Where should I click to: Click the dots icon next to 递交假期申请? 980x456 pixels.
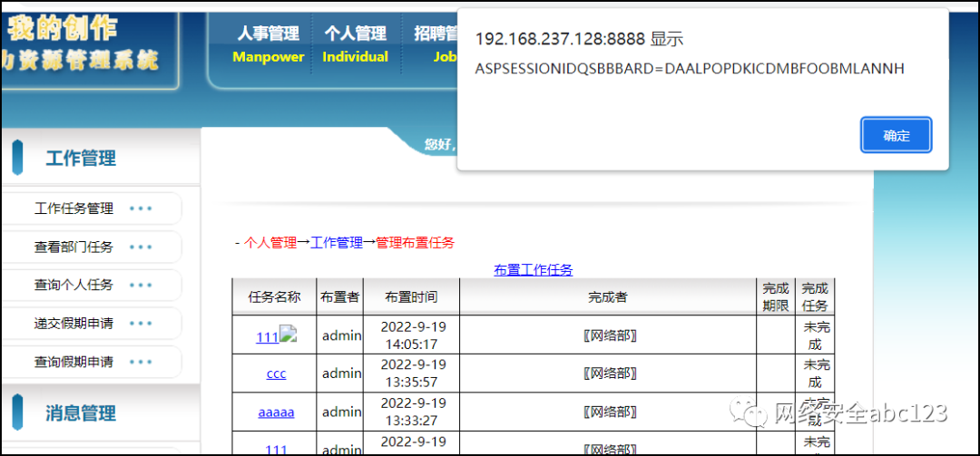click(141, 324)
